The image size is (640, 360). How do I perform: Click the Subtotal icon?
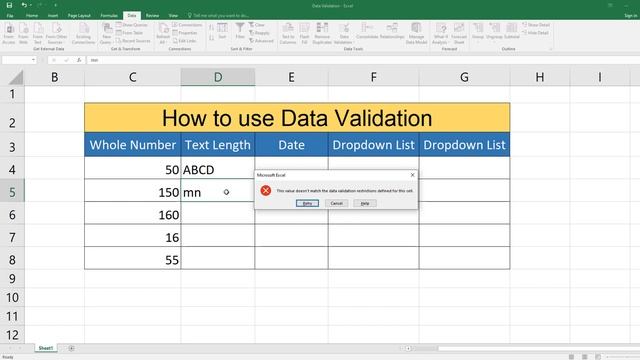click(512, 31)
